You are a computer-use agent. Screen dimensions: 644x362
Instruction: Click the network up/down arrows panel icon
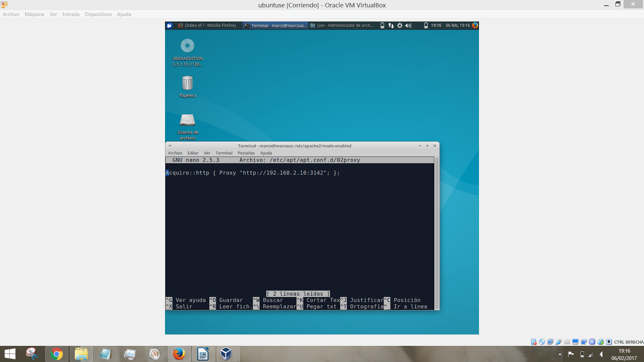click(x=391, y=25)
